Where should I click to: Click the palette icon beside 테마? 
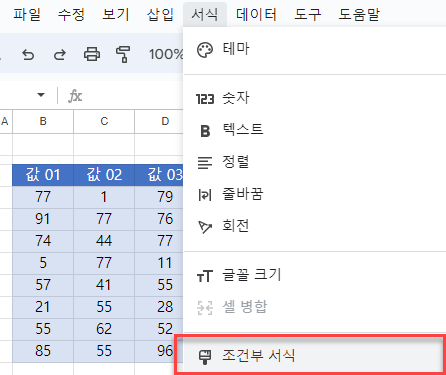(x=205, y=50)
